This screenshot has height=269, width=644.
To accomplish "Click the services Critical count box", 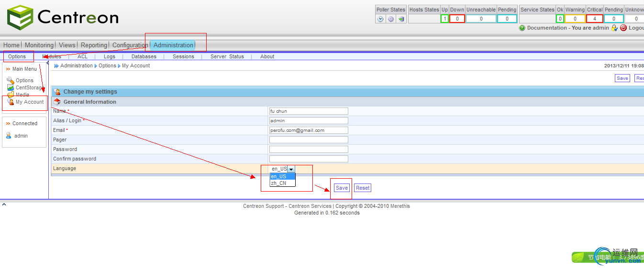I will point(595,19).
